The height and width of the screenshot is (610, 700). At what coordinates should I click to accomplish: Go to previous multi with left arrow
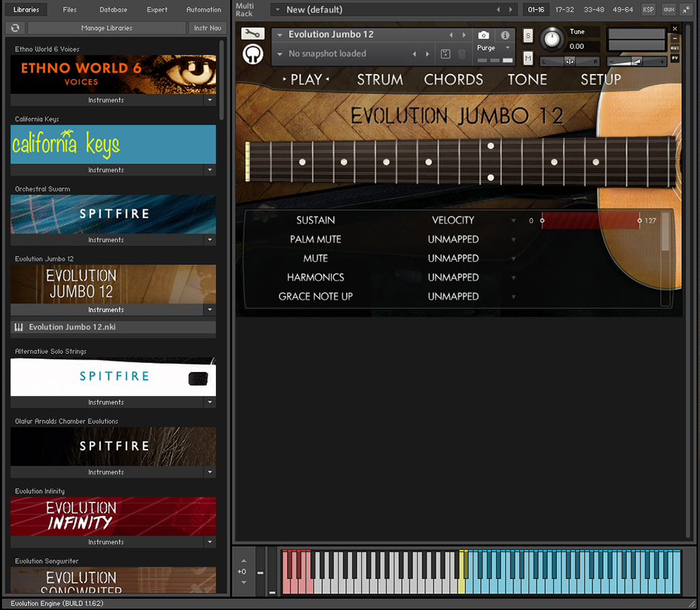[x=499, y=9]
